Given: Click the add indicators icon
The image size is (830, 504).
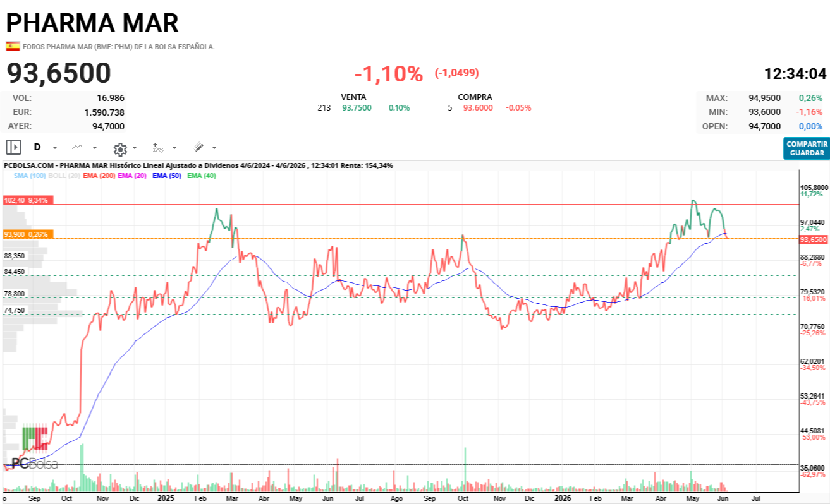Looking at the screenshot, I should [x=158, y=148].
